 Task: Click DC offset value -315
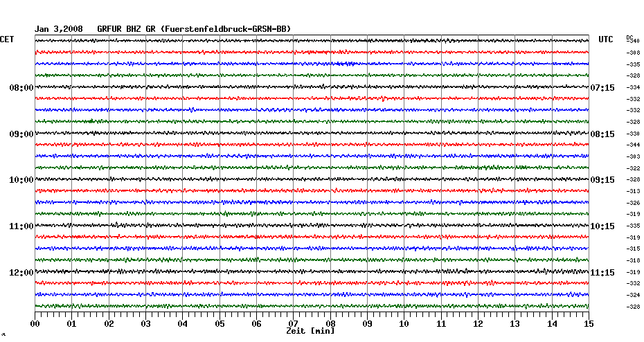pyautogui.click(x=634, y=249)
